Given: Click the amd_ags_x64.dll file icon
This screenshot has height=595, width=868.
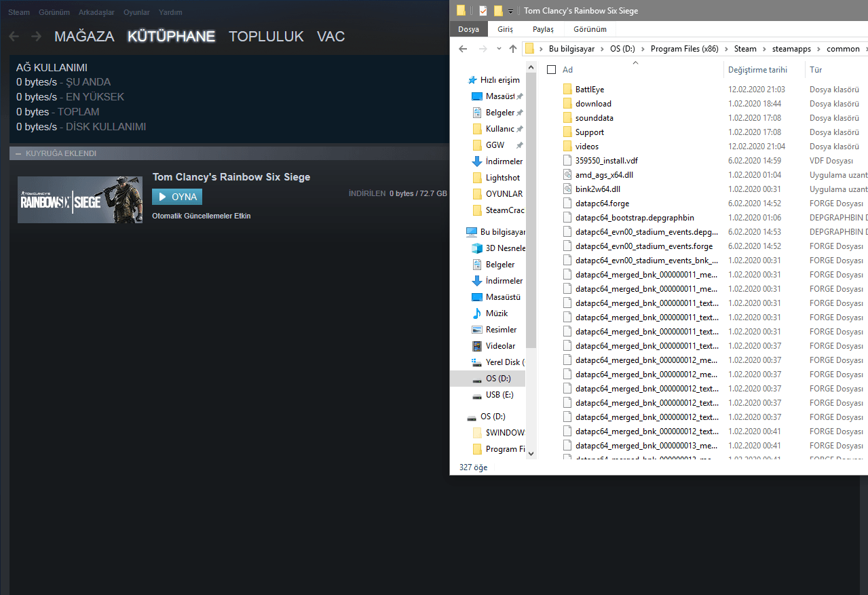Looking at the screenshot, I should click(568, 175).
